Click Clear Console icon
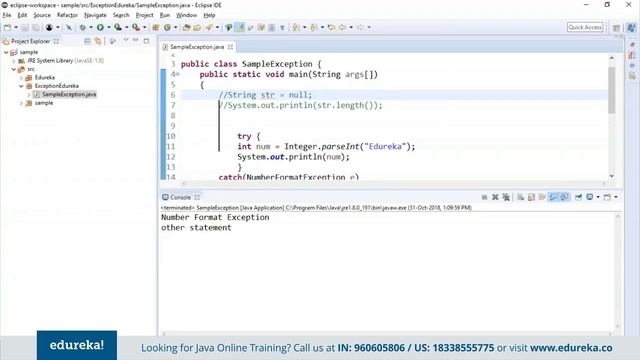This screenshot has width=640, height=360. (x=520, y=197)
